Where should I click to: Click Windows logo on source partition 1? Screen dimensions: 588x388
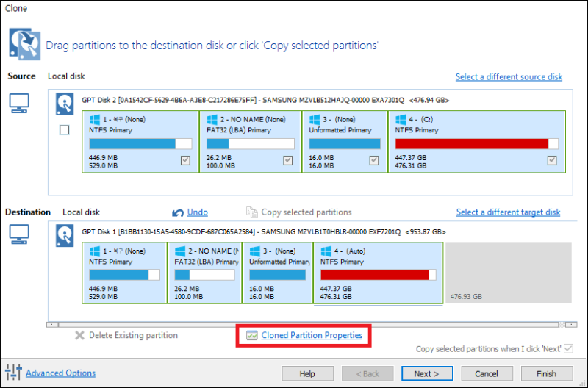coord(95,120)
